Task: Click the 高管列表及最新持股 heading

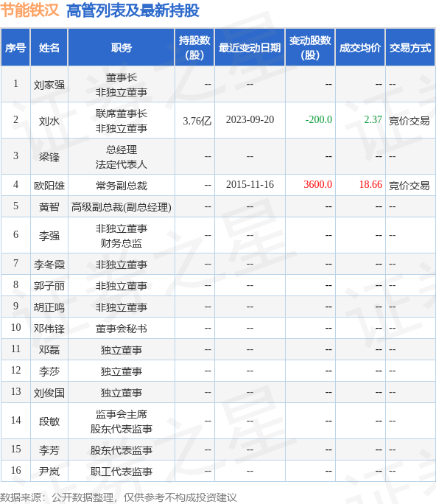Action: click(x=133, y=10)
